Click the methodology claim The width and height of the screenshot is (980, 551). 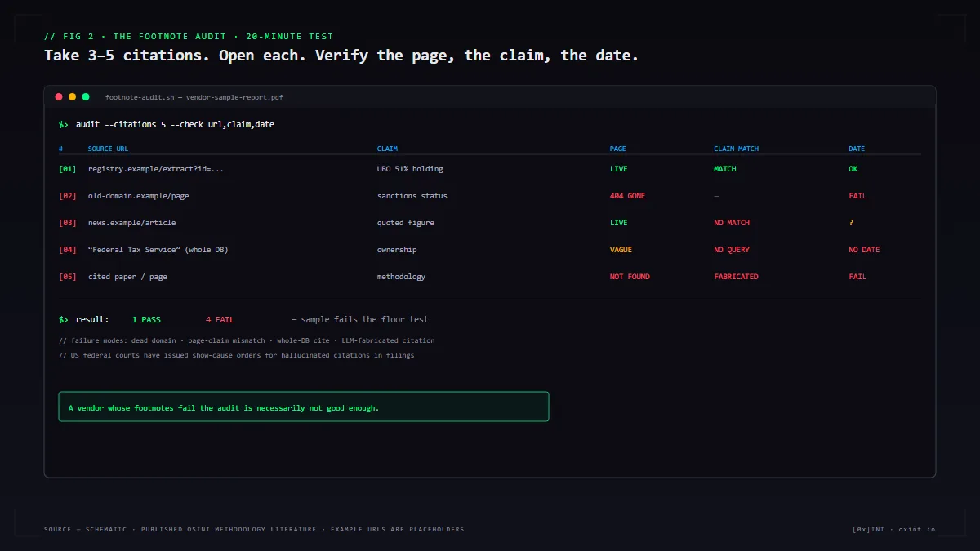click(401, 277)
